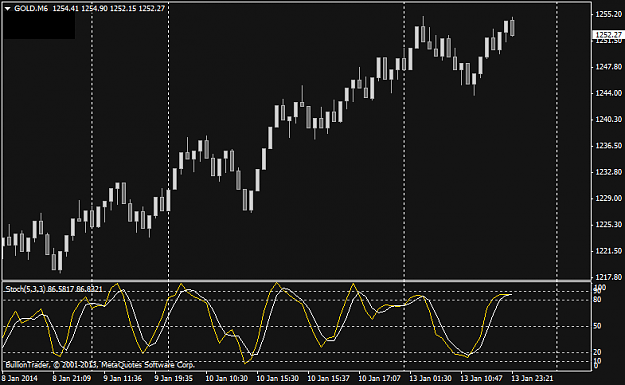The height and width of the screenshot is (385, 625).
Task: Click the current price tag 1252.27
Action: (608, 35)
